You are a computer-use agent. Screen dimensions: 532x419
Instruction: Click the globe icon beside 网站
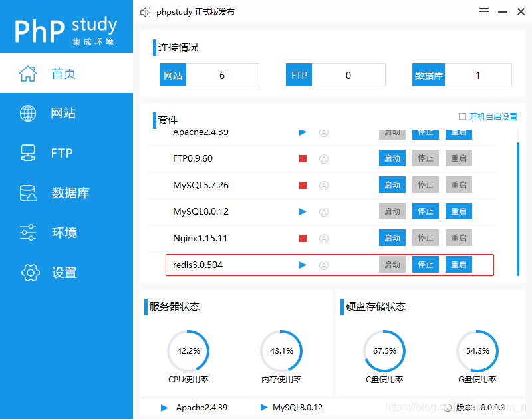(28, 113)
